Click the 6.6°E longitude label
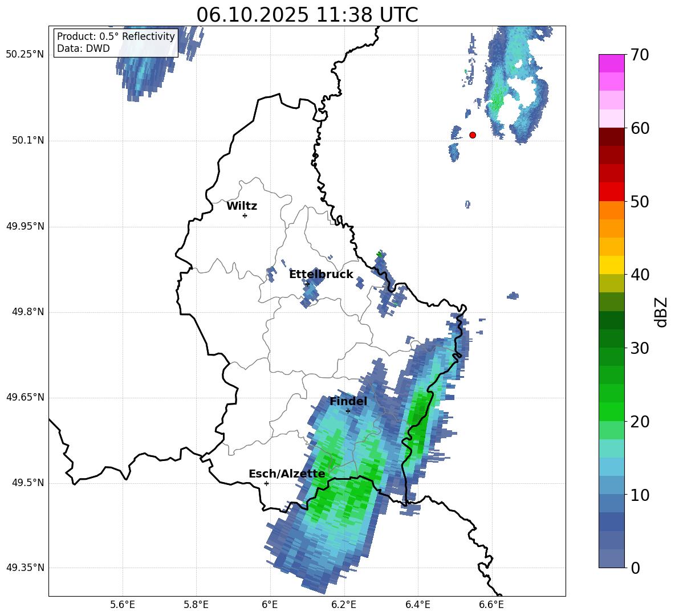Screen dimensions: 675x616 coord(491,605)
